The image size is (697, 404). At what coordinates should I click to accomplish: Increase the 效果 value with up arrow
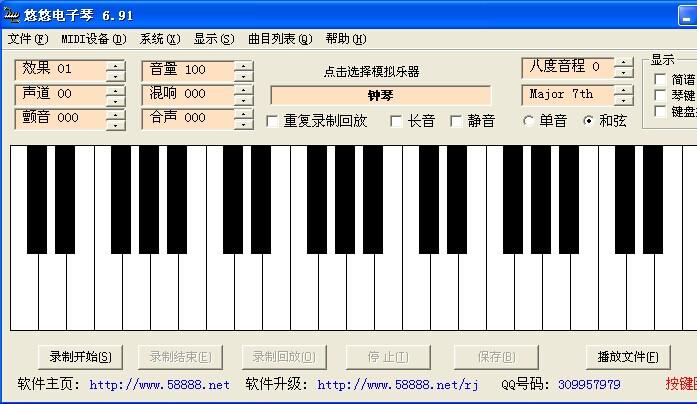(x=115, y=65)
